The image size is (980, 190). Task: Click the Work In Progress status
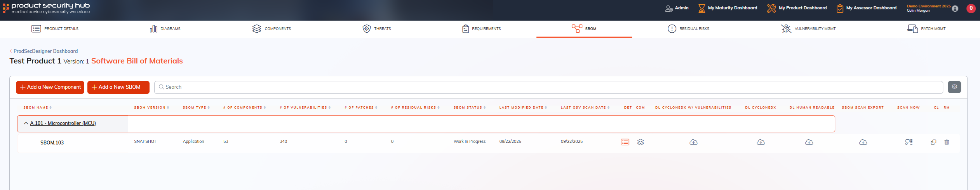coord(470,142)
